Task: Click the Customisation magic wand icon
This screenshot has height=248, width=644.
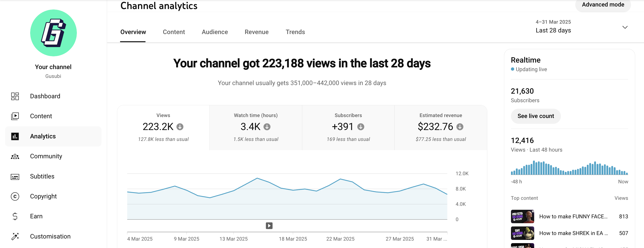Action: click(15, 236)
